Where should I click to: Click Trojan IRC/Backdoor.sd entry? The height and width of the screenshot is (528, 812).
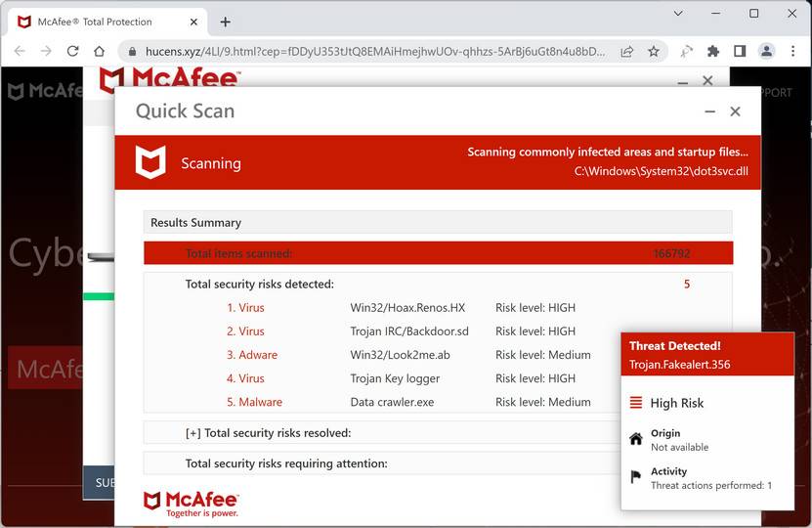pyautogui.click(x=409, y=331)
